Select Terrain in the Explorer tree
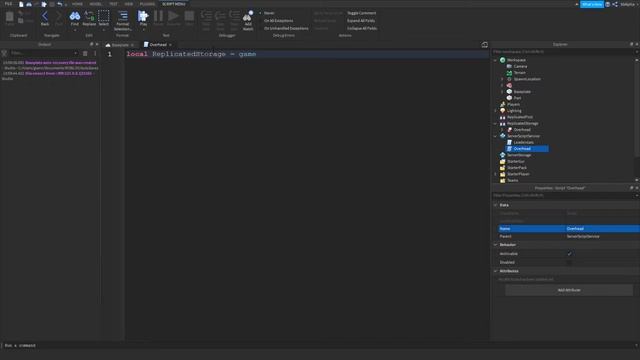 click(520, 73)
